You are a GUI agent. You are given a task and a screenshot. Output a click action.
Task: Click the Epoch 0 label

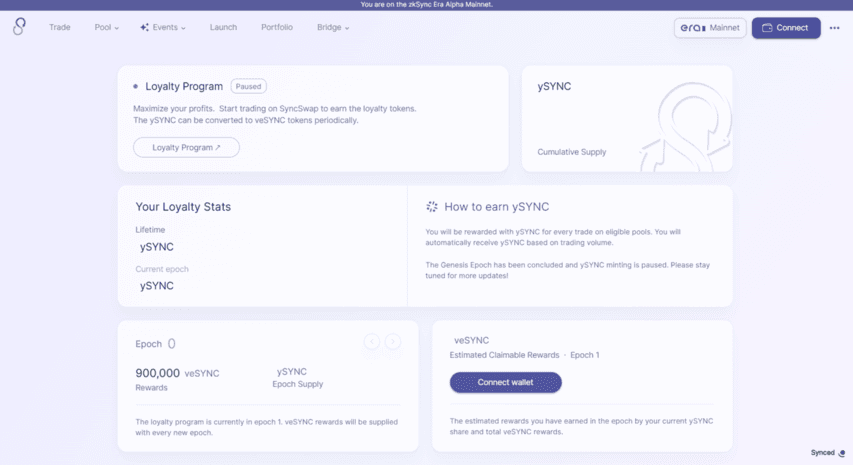[155, 344]
